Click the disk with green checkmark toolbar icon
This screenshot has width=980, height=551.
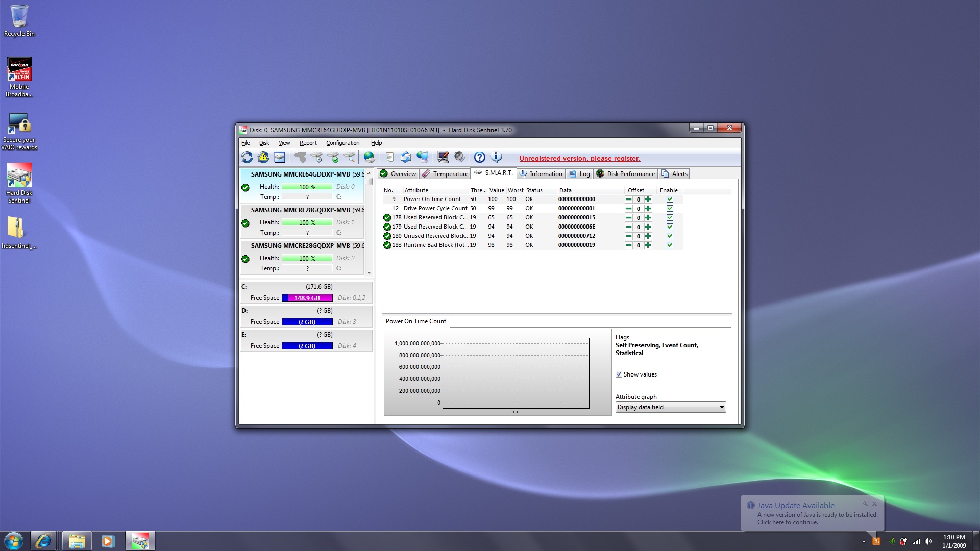[333, 157]
